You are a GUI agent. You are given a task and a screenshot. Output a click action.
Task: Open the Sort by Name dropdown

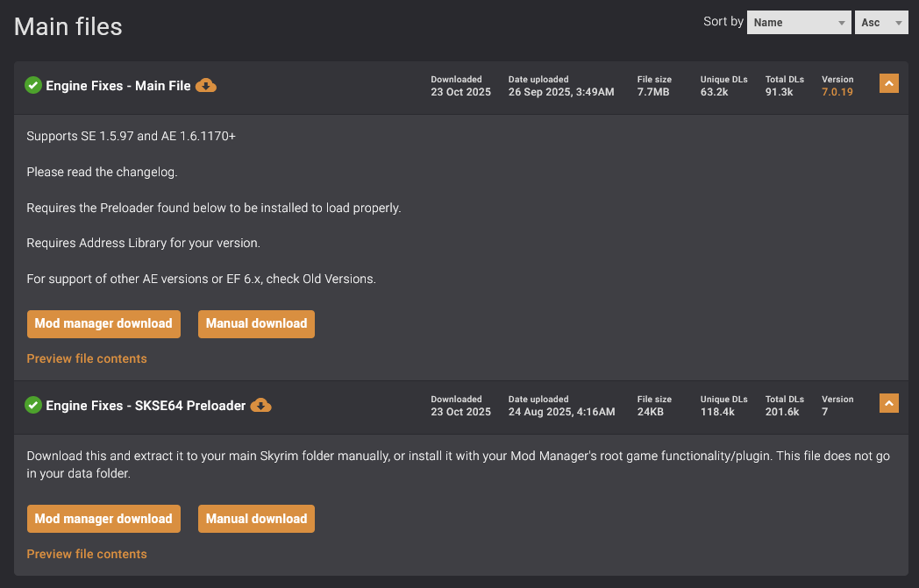tap(799, 22)
